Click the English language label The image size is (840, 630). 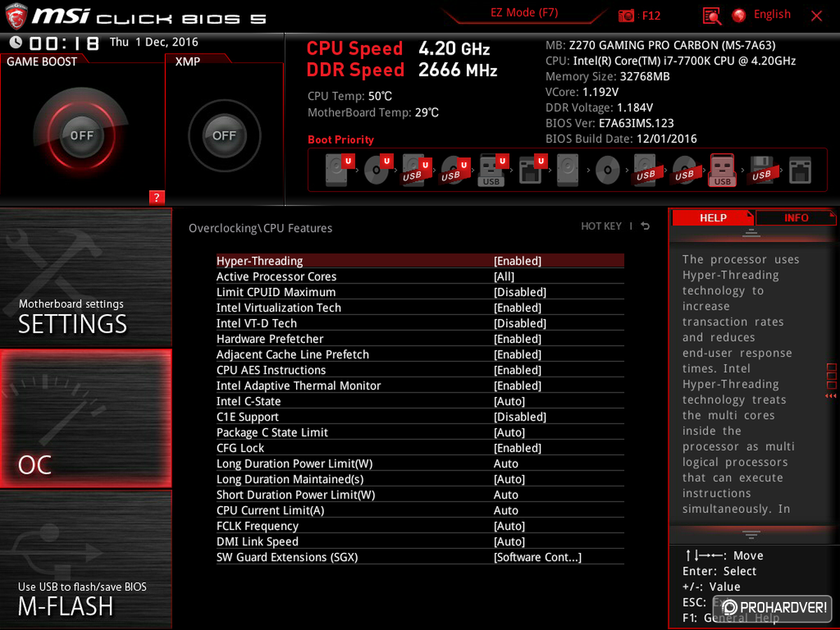click(x=772, y=15)
